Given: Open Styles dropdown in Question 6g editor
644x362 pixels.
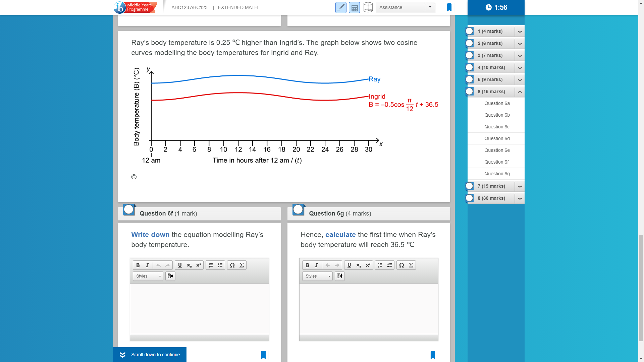Looking at the screenshot, I should pyautogui.click(x=317, y=276).
